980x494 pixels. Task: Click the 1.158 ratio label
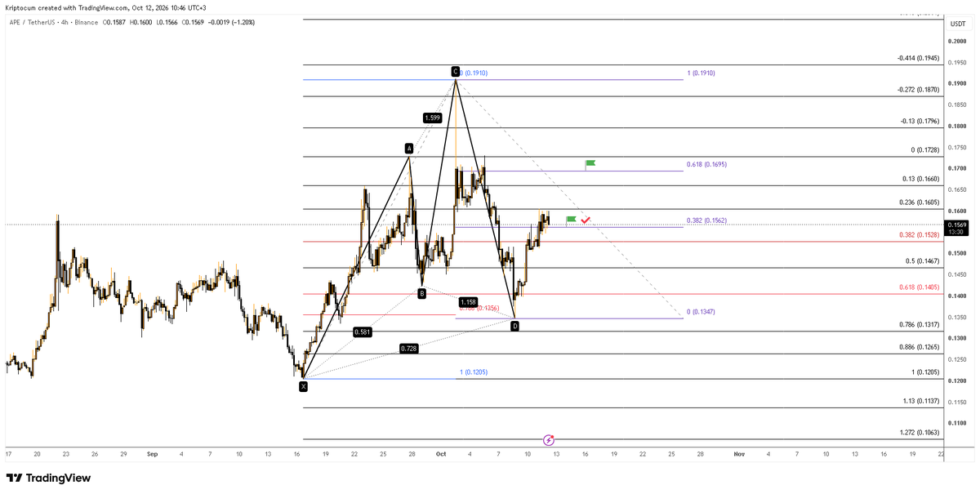468,302
